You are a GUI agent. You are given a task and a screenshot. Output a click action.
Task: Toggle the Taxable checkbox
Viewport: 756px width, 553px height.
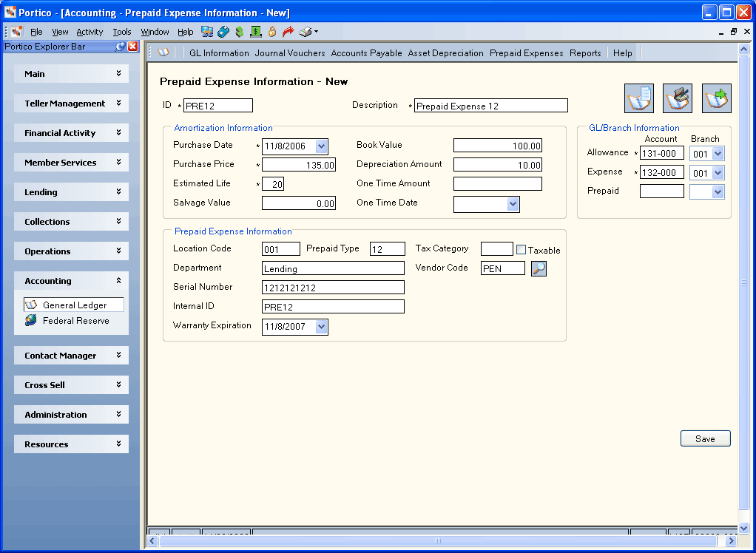(x=521, y=250)
